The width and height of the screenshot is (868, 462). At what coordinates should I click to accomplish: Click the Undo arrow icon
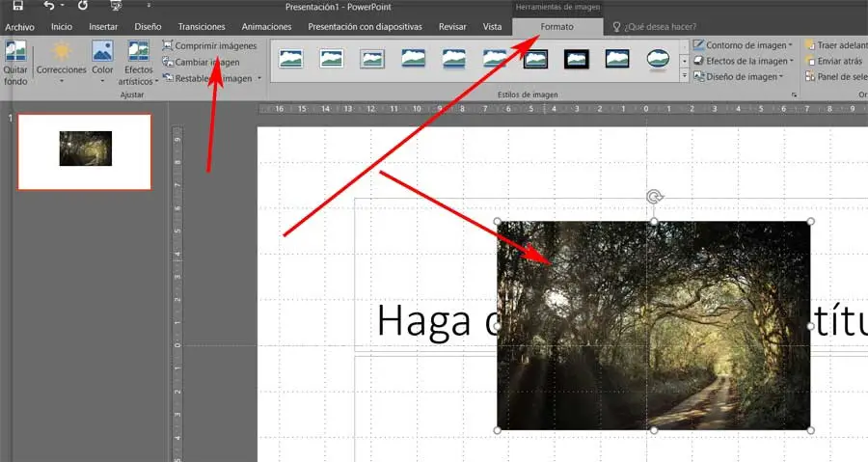(49, 6)
